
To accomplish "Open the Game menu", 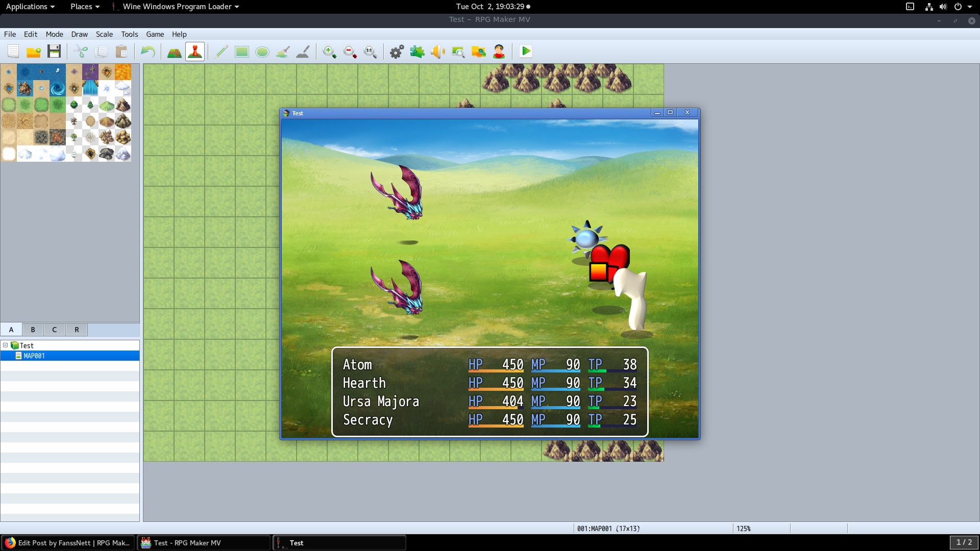I will point(155,34).
